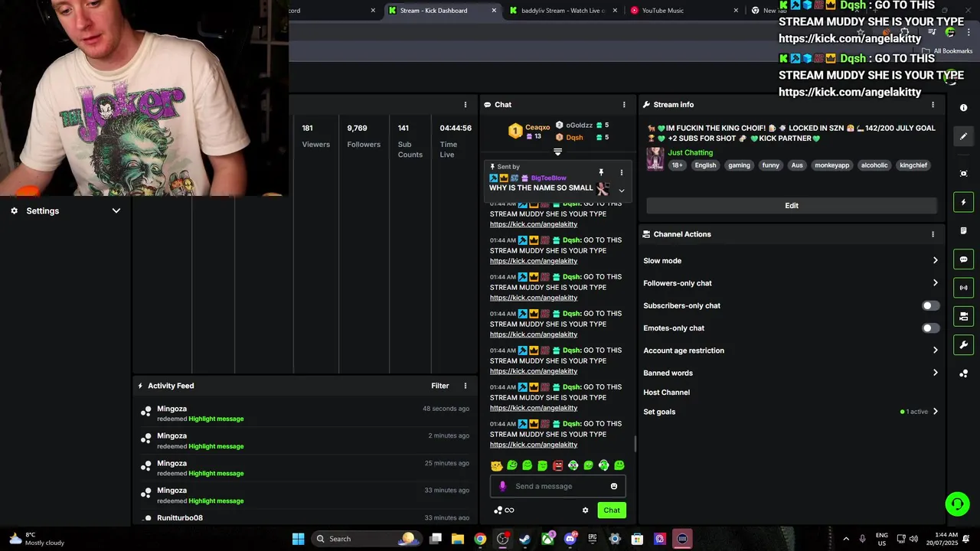Screen dimensions: 980x551
Task: Toggle Emotes-only chat switch
Action: coord(930,328)
